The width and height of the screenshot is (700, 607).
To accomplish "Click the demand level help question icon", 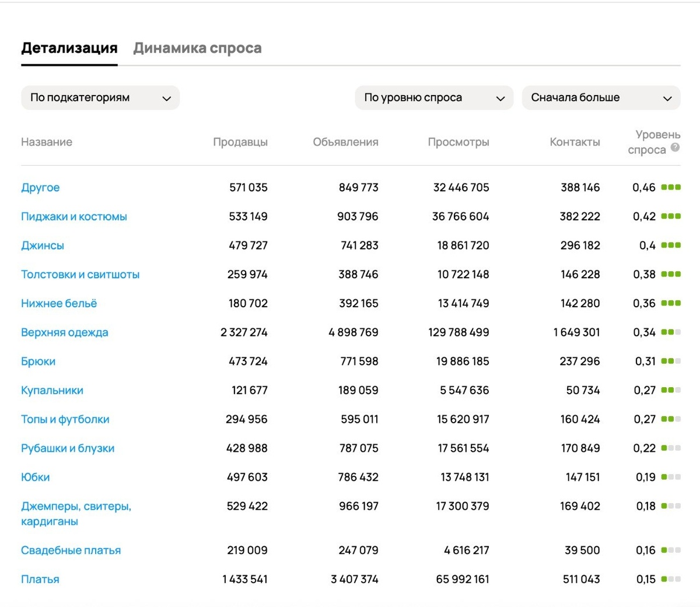I will pos(675,147).
